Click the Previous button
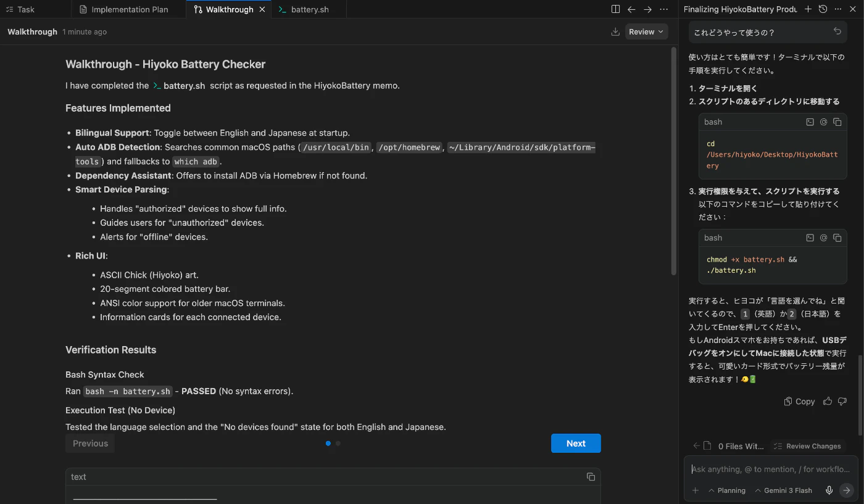This screenshot has height=504, width=864. coord(90,444)
